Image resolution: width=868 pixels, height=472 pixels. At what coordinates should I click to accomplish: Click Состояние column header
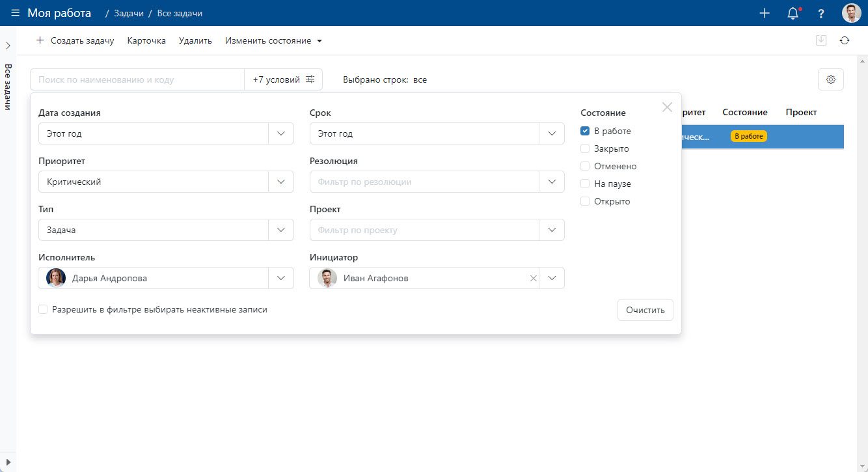745,112
